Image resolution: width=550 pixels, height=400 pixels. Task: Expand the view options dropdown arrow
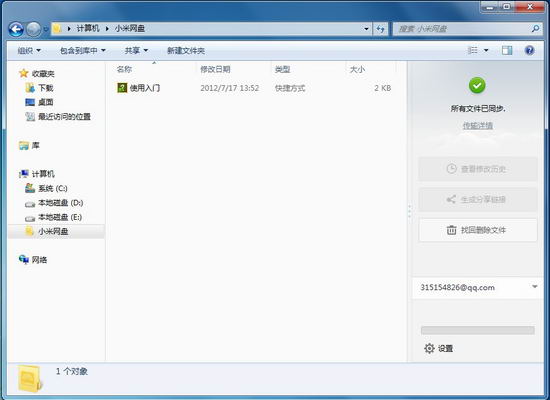point(486,51)
